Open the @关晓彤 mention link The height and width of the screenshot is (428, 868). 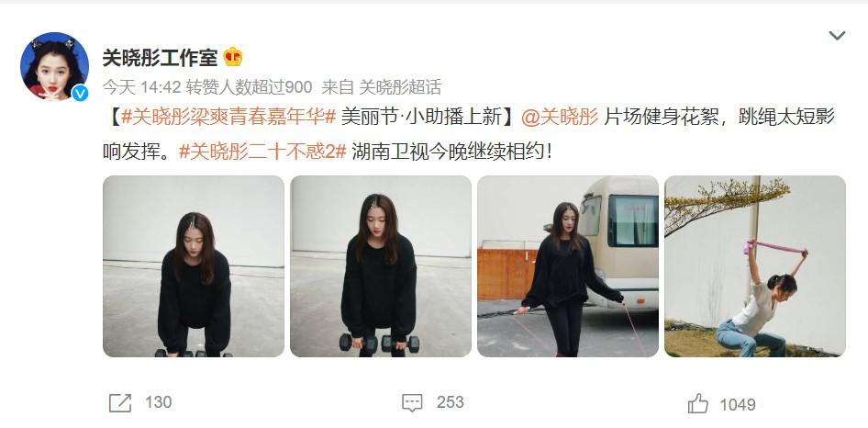coord(560,117)
